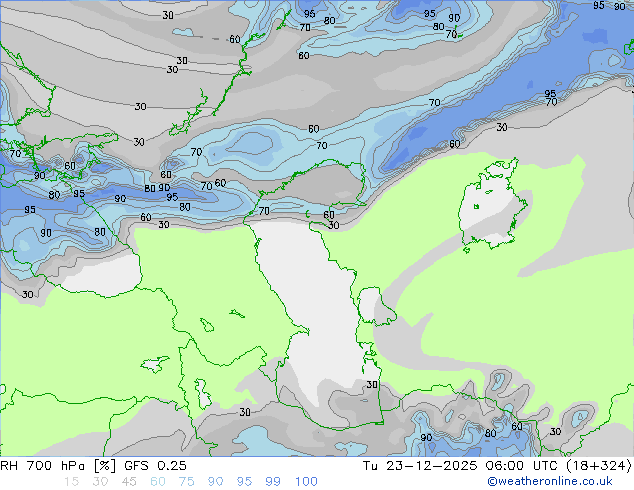Screen dimensions: 634x490
Task: Open the weatheronline.co.uk copyright link
Action: [x=550, y=481]
